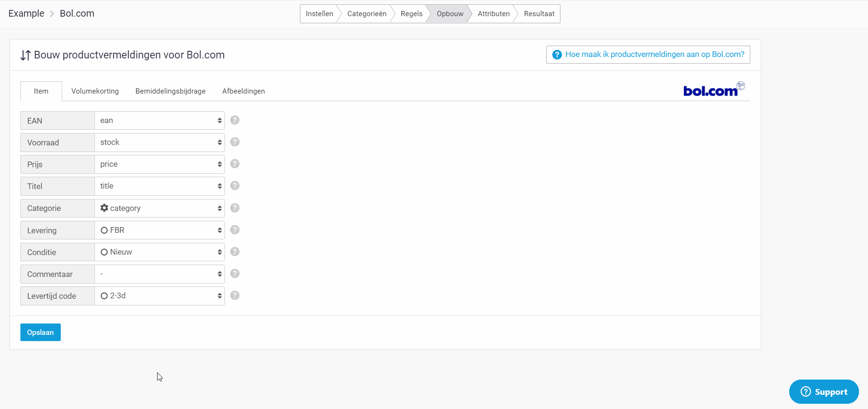Click the Commentaar field label
Screen dimensions: 868x409
coord(57,274)
